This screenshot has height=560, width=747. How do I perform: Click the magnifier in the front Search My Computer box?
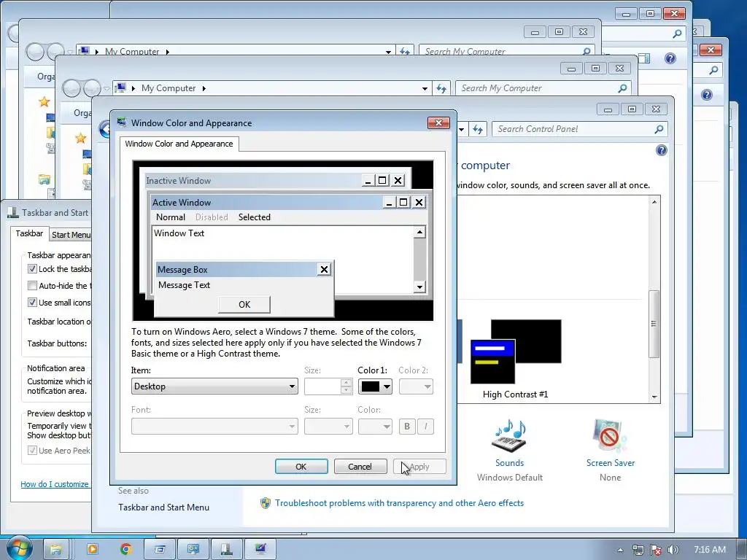pos(622,88)
